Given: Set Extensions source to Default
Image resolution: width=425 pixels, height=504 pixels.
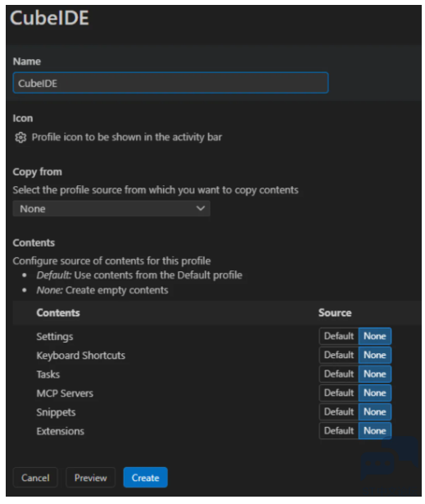Looking at the screenshot, I should click(x=338, y=431).
